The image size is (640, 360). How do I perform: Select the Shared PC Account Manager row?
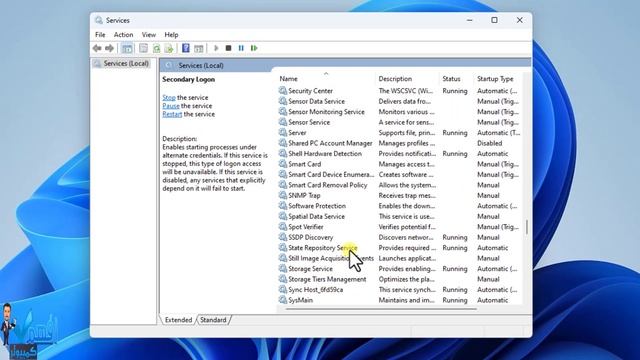400,143
